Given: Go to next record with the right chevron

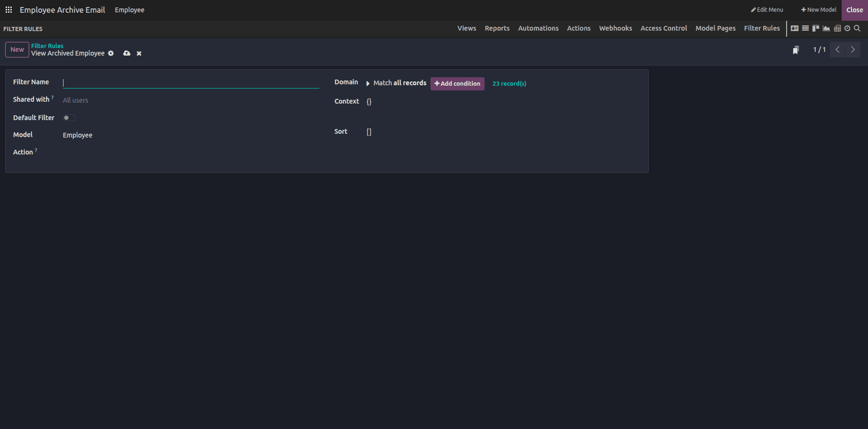Looking at the screenshot, I should (x=852, y=49).
